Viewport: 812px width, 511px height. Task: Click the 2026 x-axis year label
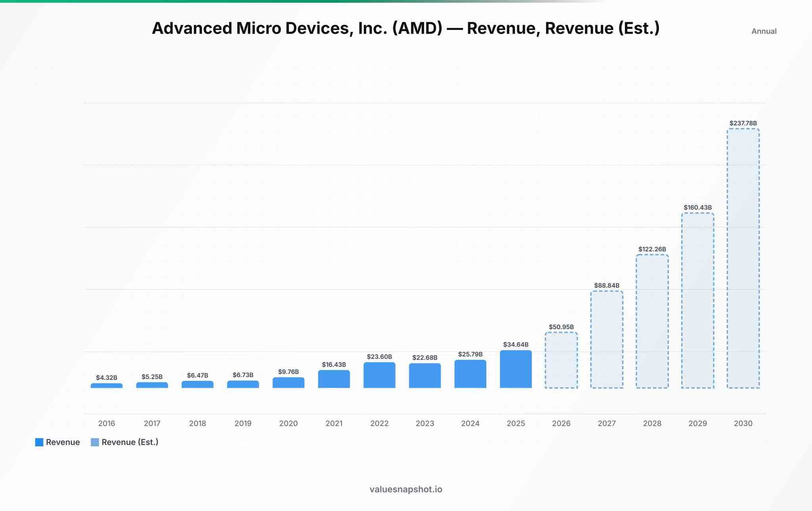click(x=561, y=423)
